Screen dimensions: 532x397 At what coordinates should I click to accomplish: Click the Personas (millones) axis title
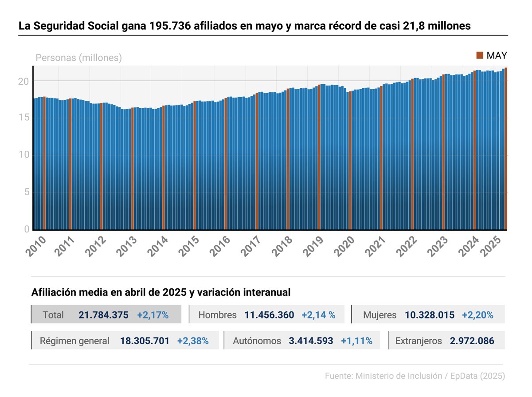[x=78, y=58]
